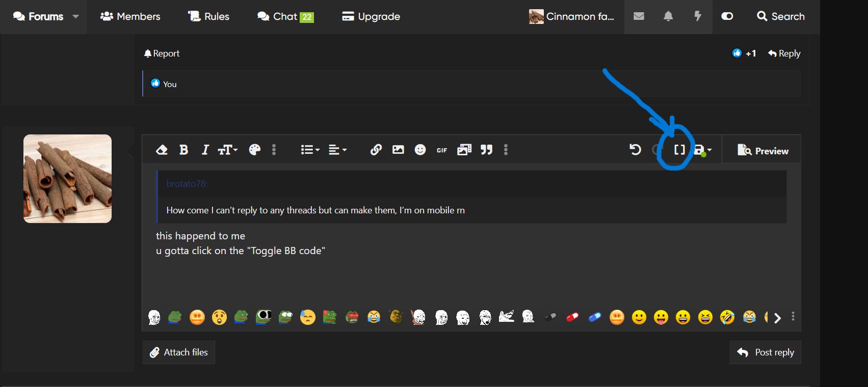Insert an image using the picture icon
This screenshot has width=868, height=387.
[x=398, y=150]
